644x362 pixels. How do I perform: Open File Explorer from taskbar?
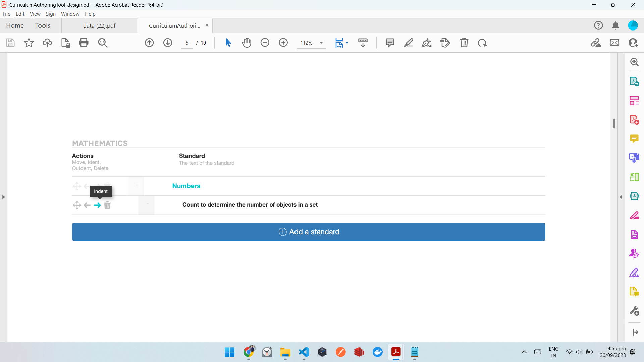(x=285, y=352)
